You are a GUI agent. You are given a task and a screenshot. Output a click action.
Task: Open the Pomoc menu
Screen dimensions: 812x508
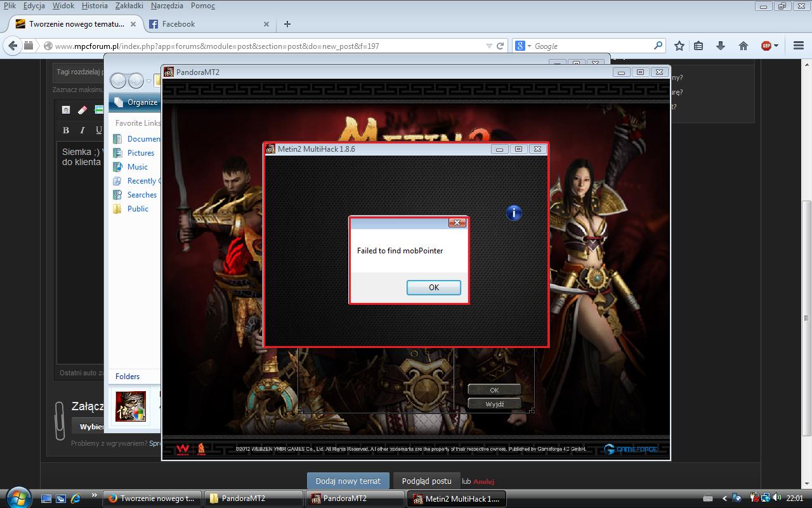point(203,6)
